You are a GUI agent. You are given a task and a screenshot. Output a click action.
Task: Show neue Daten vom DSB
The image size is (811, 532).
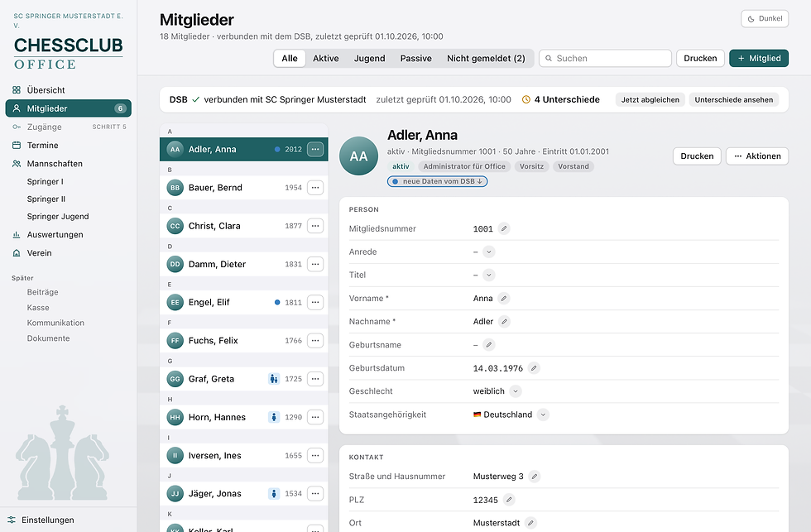(x=438, y=181)
